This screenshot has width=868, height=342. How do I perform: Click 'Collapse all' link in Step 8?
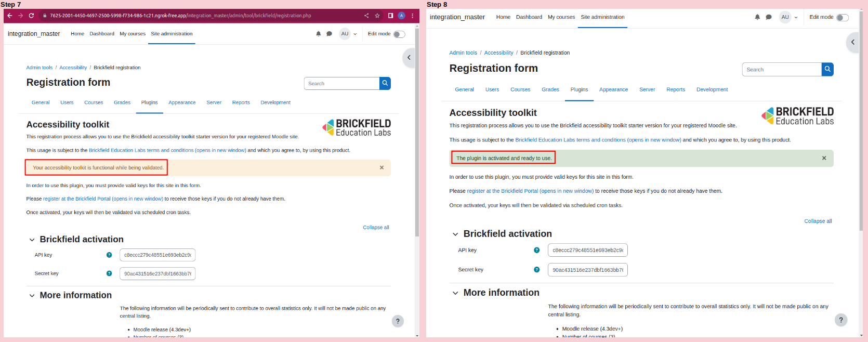coord(818,221)
